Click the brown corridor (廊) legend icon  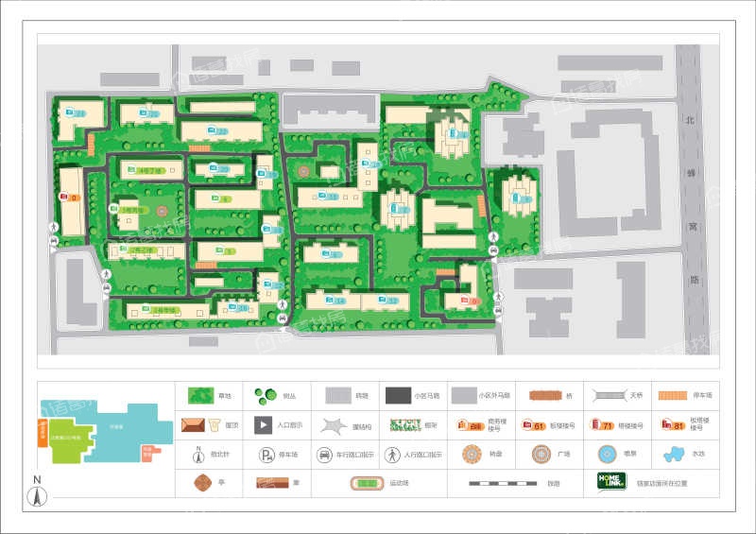coord(272,483)
